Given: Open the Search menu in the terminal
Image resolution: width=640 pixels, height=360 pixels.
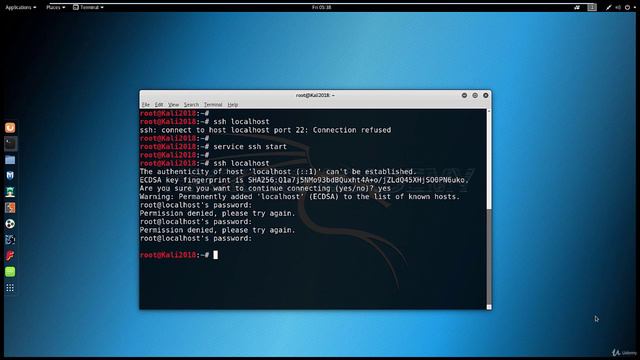Looking at the screenshot, I should pos(191,105).
